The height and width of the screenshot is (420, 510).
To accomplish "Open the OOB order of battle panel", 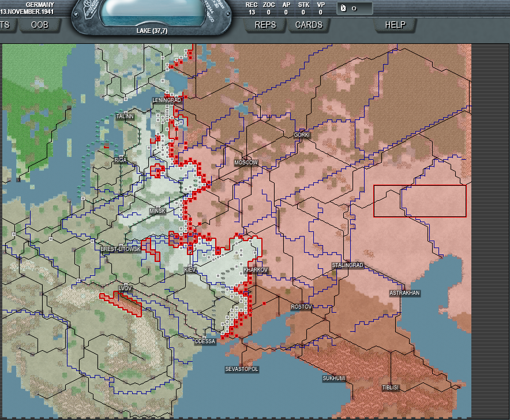I will (x=40, y=25).
